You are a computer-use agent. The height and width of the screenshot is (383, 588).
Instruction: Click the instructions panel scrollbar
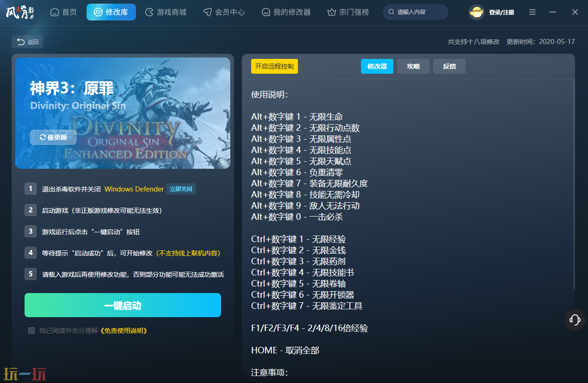click(x=574, y=184)
